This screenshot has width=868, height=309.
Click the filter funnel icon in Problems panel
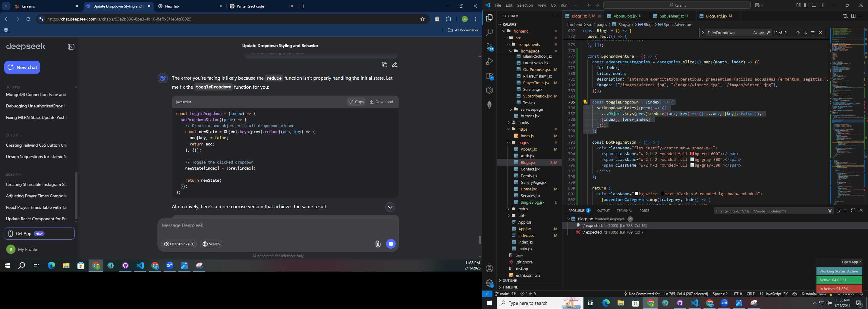(830, 211)
